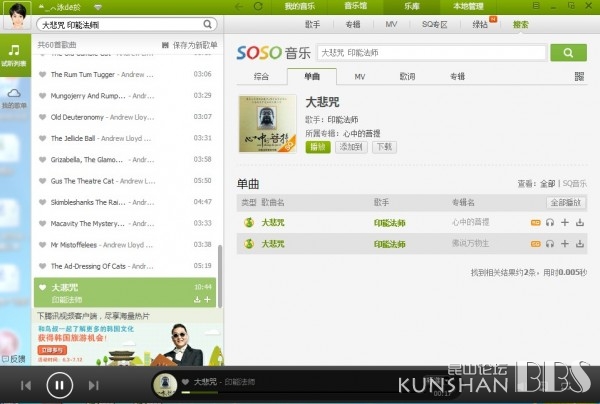This screenshot has height=404, width=600.
Task: Favorite Old Deuteronomy with heart
Action: pyautogui.click(x=42, y=117)
